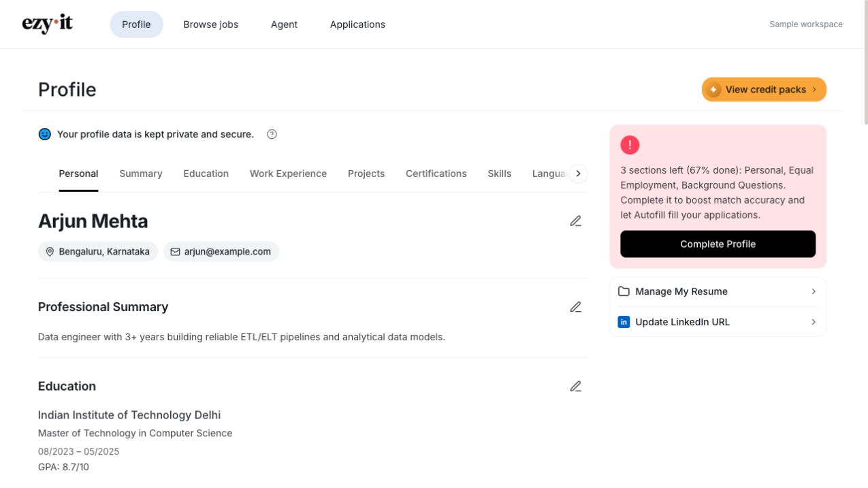Click the Complete Profile button
This screenshot has height=488, width=868.
pyautogui.click(x=718, y=244)
